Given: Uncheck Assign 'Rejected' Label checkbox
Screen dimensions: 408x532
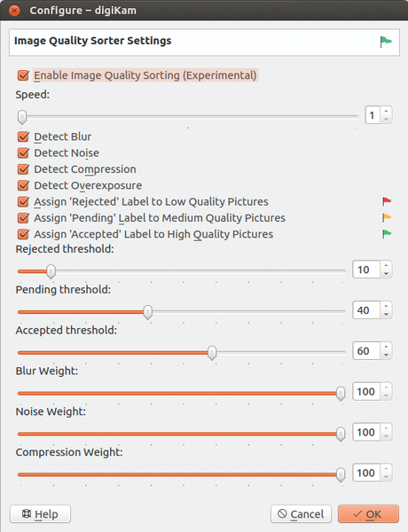Looking at the screenshot, I should click(x=23, y=202).
